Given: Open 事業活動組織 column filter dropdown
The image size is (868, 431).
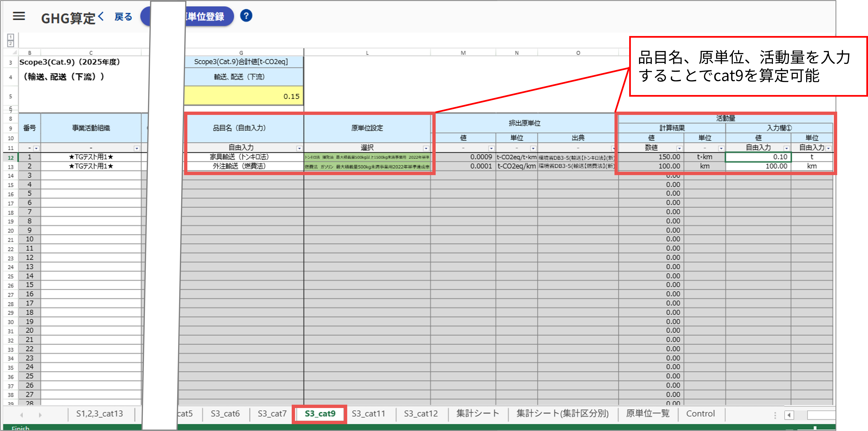Looking at the screenshot, I should [x=136, y=148].
